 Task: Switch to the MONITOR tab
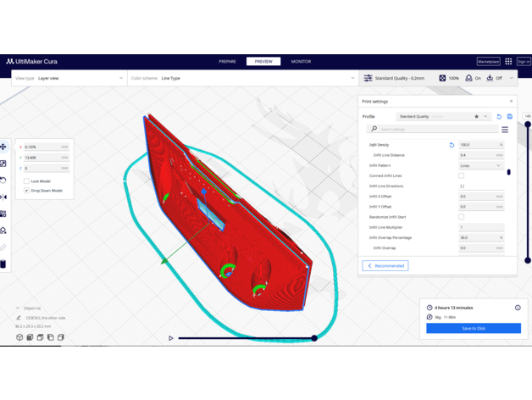point(301,62)
